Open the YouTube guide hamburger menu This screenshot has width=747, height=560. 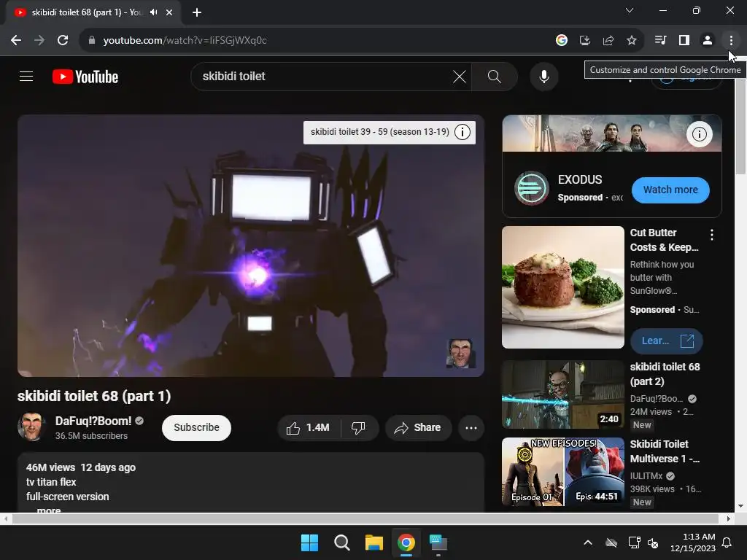tap(26, 76)
